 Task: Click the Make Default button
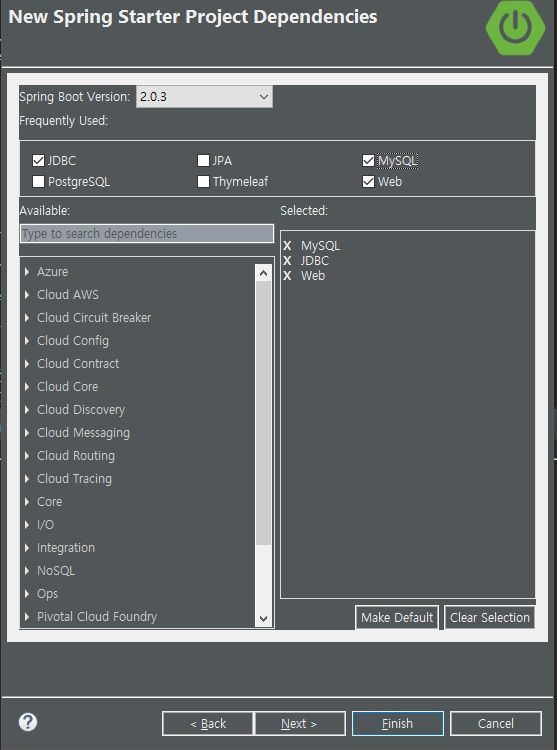pos(397,618)
